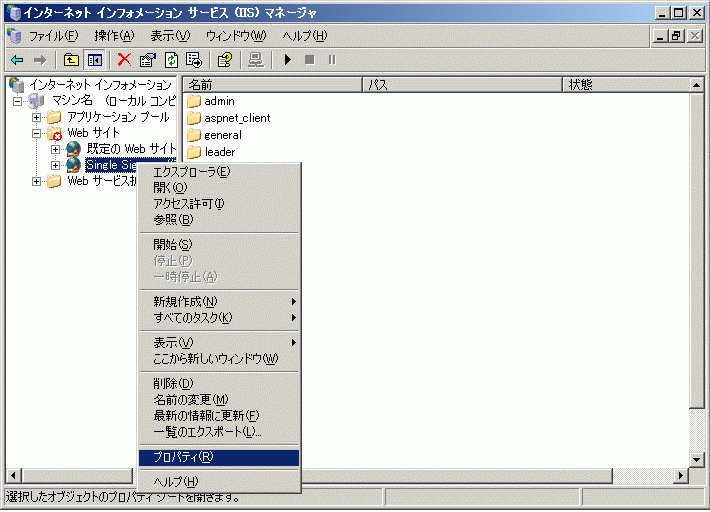This screenshot has width=710, height=512.
Task: Choose 名前の変更(M) from context menu
Action: tap(219, 400)
